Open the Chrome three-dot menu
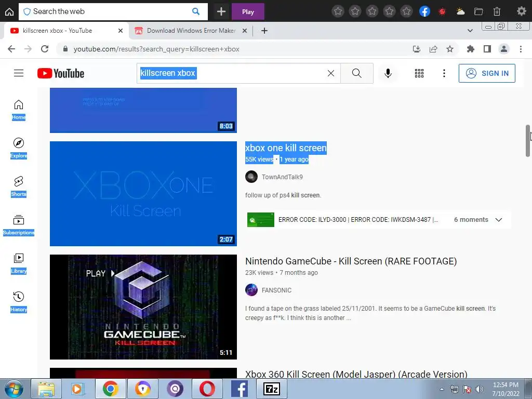The width and height of the screenshot is (532, 399). (521, 49)
